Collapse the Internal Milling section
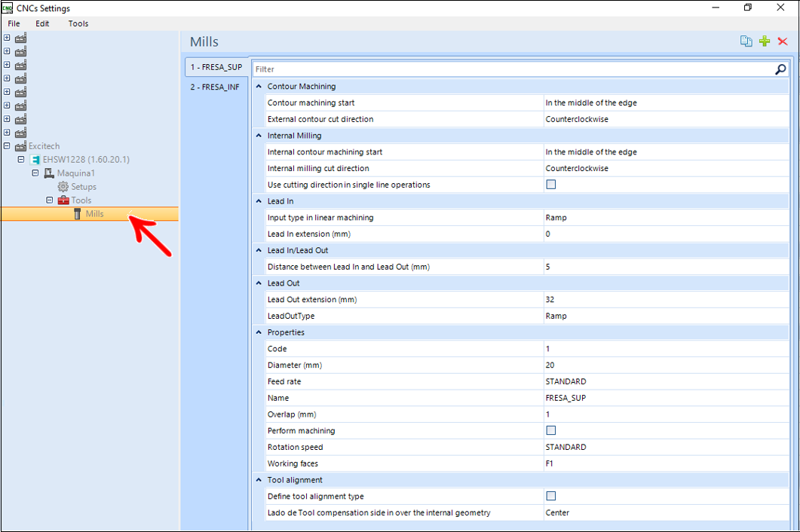The height and width of the screenshot is (532, 800). [x=259, y=136]
